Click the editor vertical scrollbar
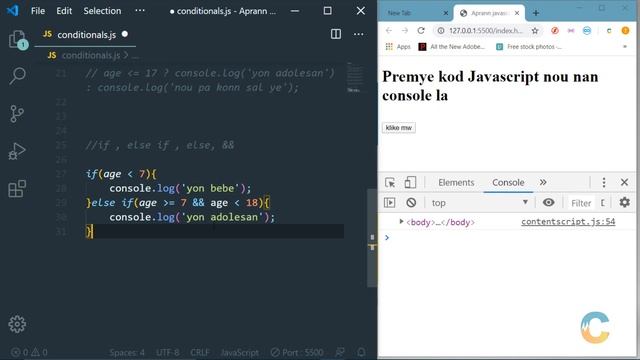This screenshot has width=640, height=360. click(372, 238)
